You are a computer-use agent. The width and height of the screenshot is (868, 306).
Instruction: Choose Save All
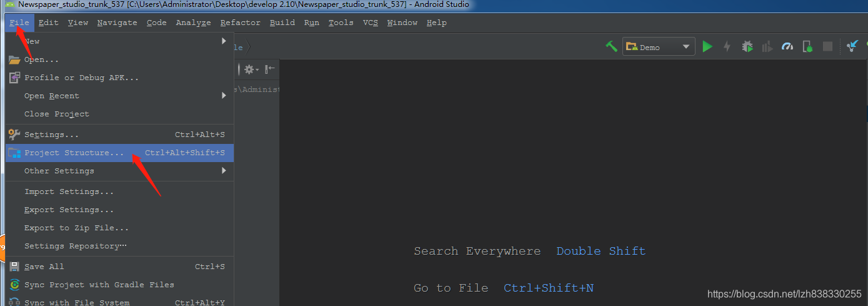click(119, 267)
